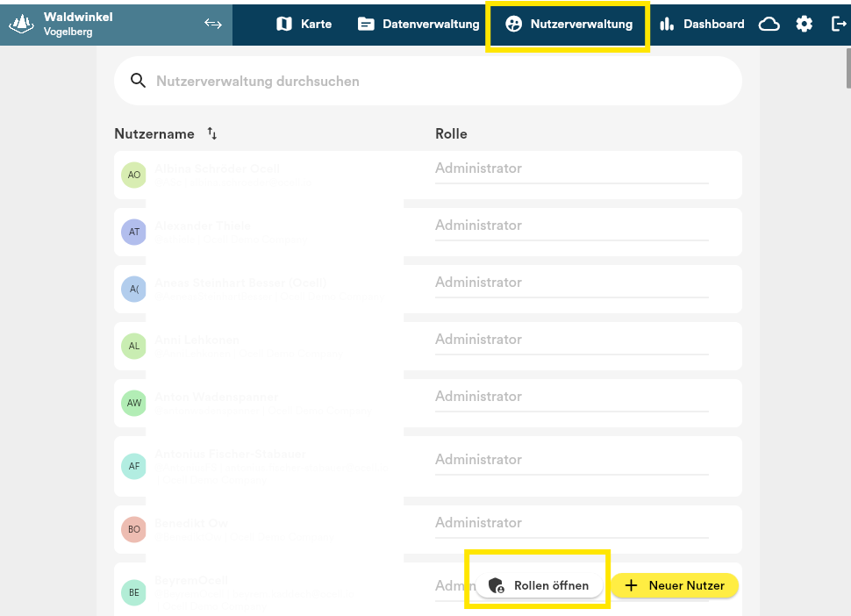851x616 pixels.
Task: Click the Waldwinkel tree logo icon
Action: (x=22, y=25)
